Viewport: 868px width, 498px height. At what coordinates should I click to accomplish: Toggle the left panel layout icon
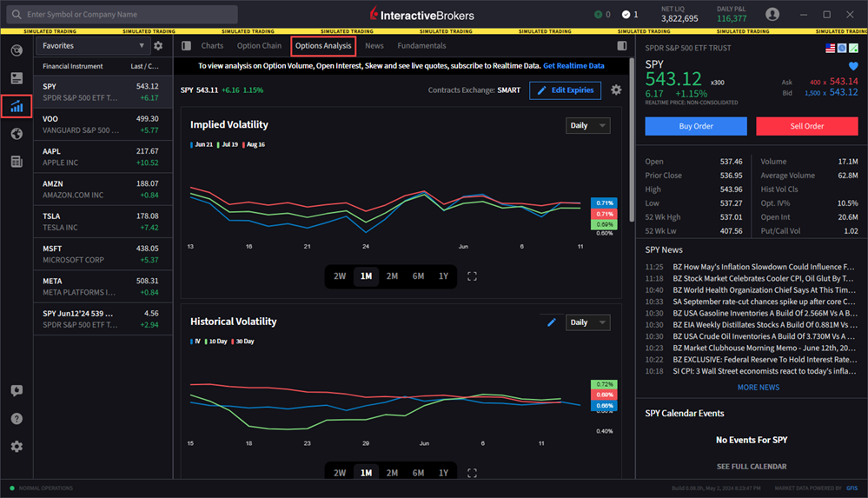point(187,46)
